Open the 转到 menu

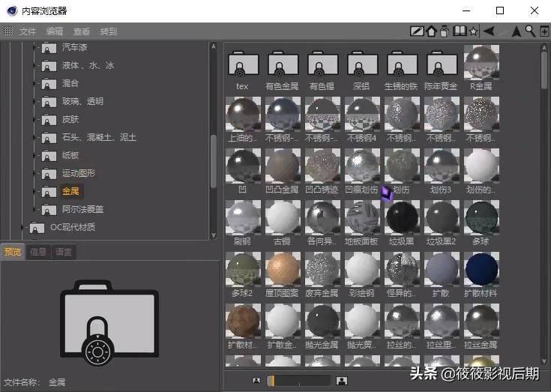point(108,31)
